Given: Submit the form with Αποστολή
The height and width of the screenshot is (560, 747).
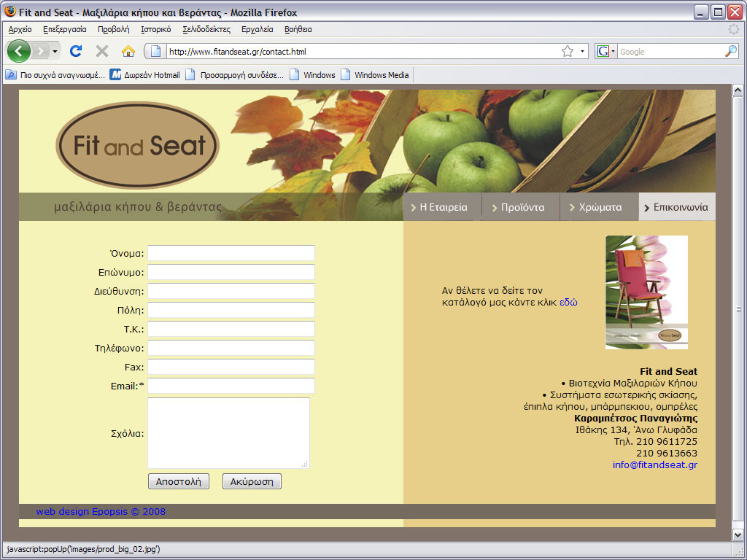Looking at the screenshot, I should tap(179, 481).
